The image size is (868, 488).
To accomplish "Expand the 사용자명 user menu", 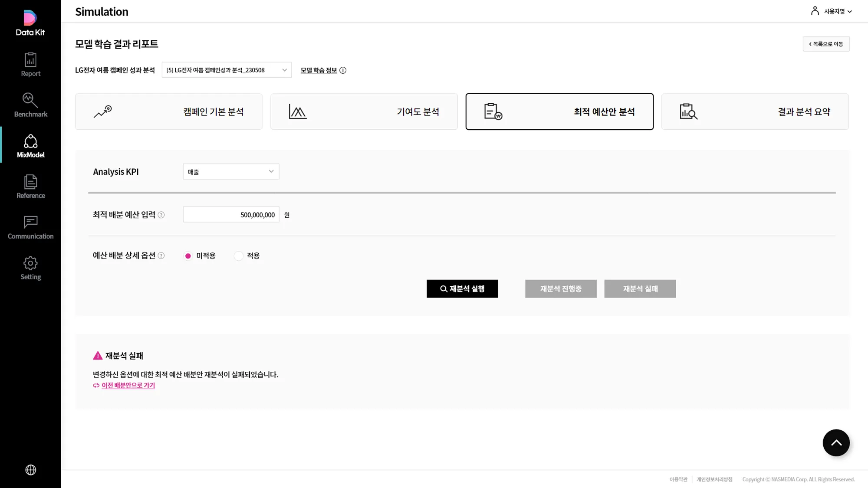I will tap(831, 11).
